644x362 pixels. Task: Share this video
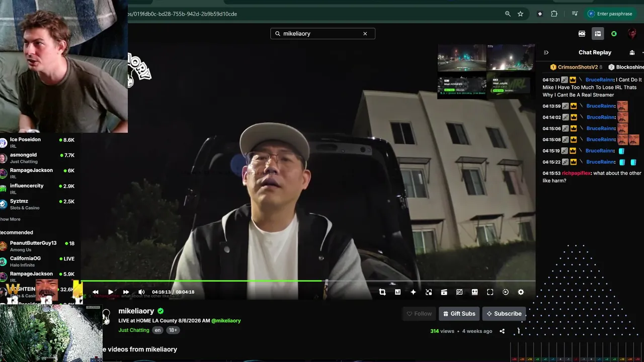pos(502,331)
